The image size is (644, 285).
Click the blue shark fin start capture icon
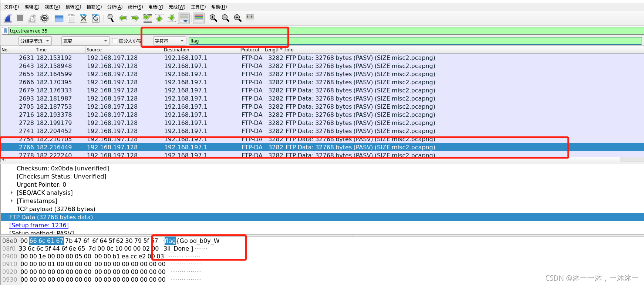[x=8, y=18]
